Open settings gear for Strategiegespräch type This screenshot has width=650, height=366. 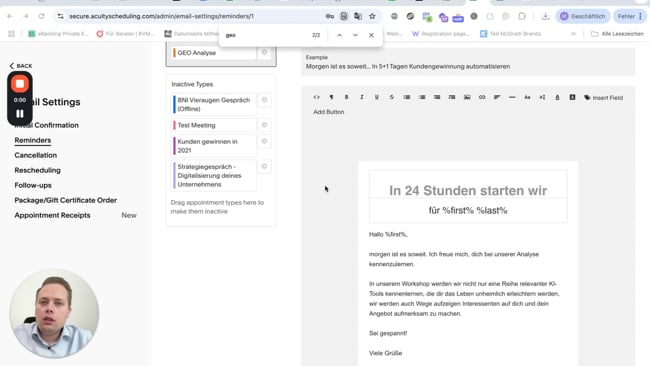[264, 167]
